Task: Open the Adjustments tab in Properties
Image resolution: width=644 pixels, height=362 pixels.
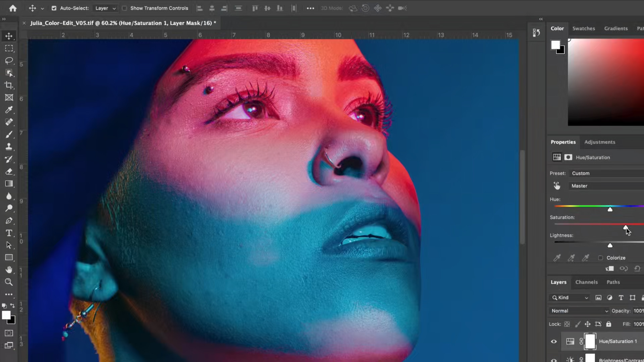Action: 599,142
